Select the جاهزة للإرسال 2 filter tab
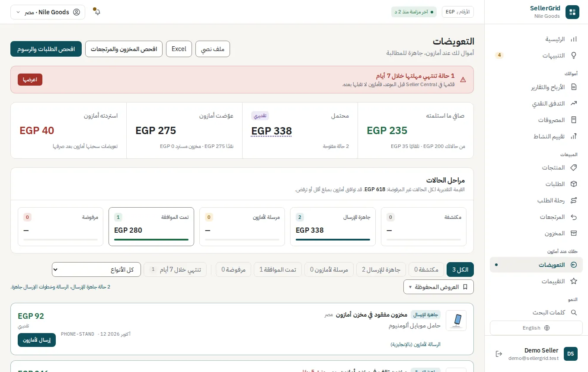The image size is (588, 372). pos(381,269)
